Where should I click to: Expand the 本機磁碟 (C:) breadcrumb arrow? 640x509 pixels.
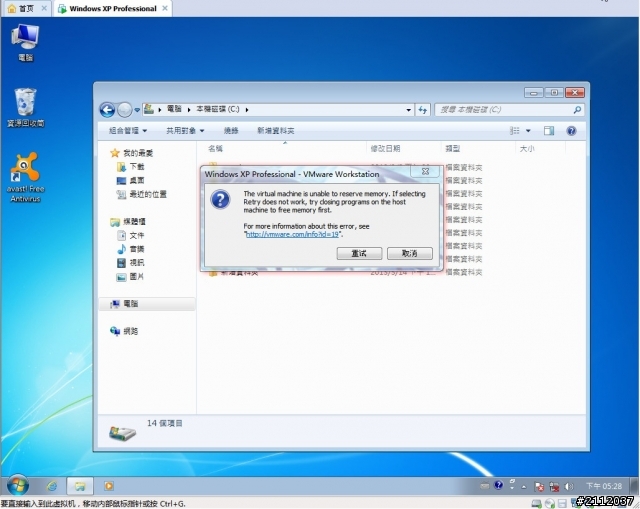click(x=247, y=109)
